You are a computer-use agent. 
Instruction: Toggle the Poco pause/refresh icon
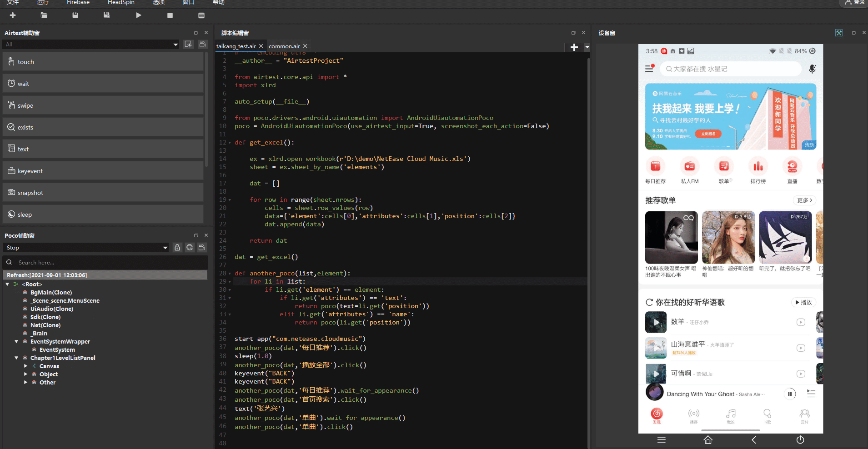click(190, 248)
